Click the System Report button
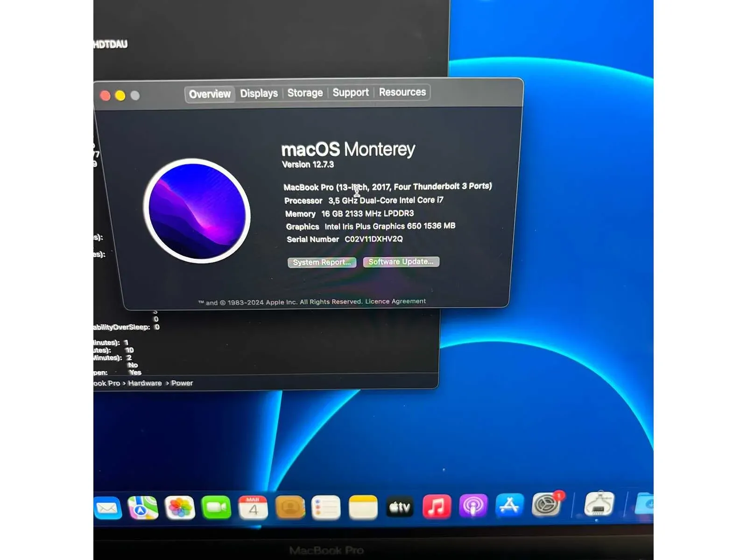The image size is (747, 560). coord(322,262)
